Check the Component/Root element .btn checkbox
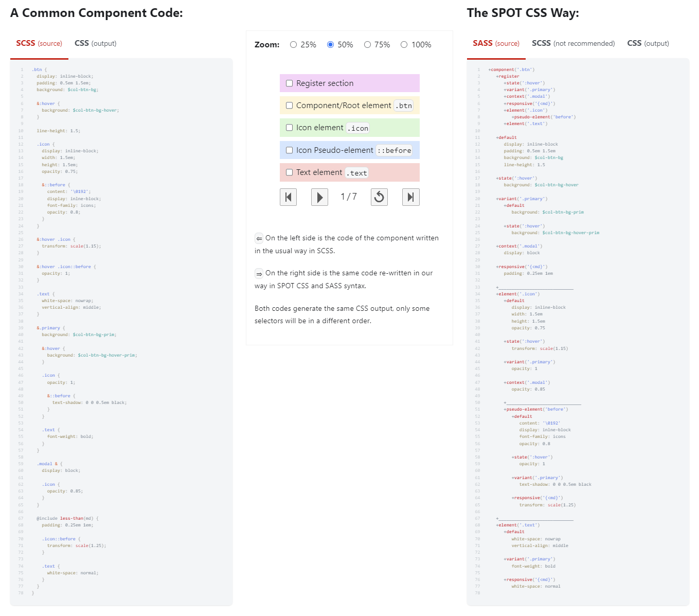 click(290, 105)
